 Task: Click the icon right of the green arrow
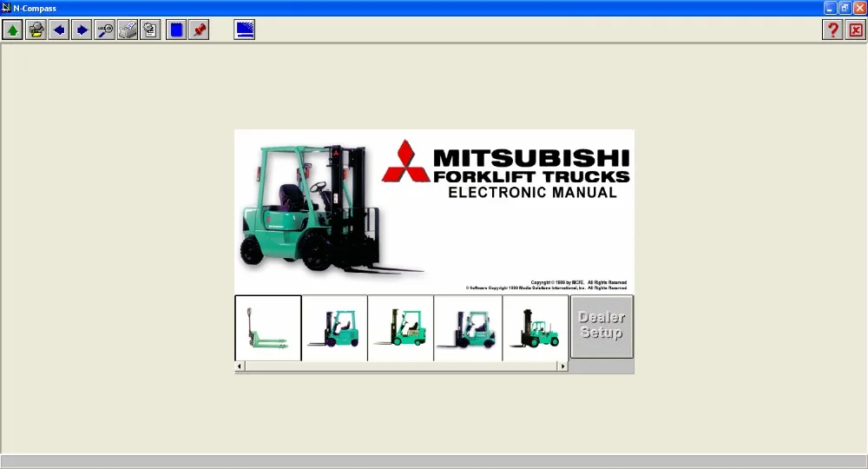36,30
